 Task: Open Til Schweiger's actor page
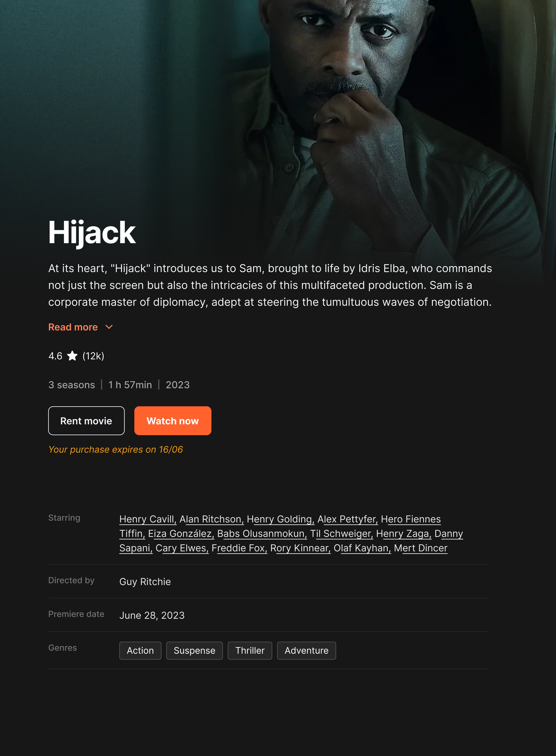point(342,533)
